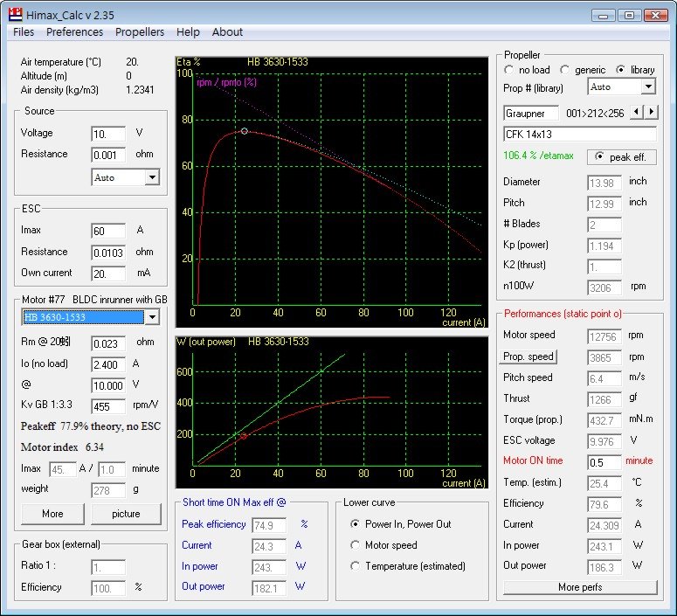
Task: Select the 'generic' propeller radio button
Action: [x=565, y=70]
